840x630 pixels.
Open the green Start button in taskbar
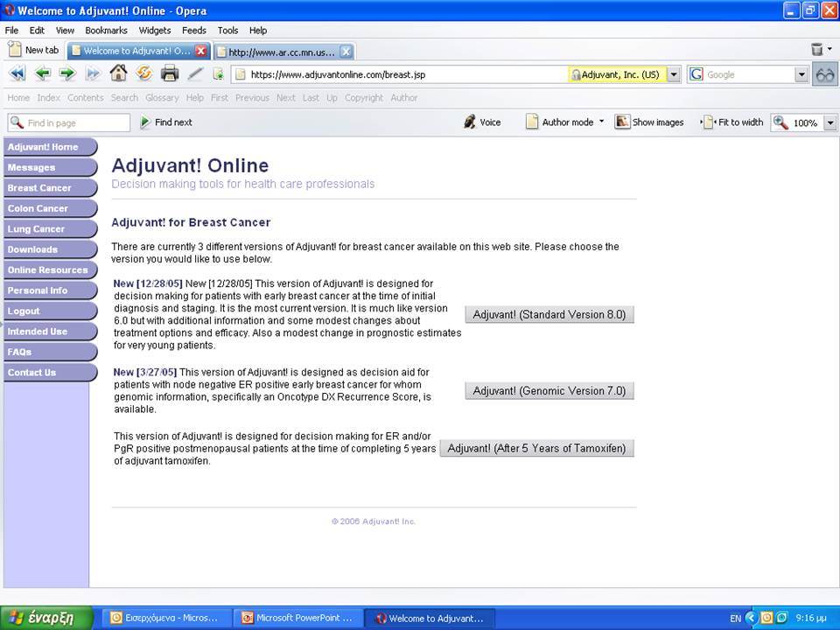click(46, 618)
